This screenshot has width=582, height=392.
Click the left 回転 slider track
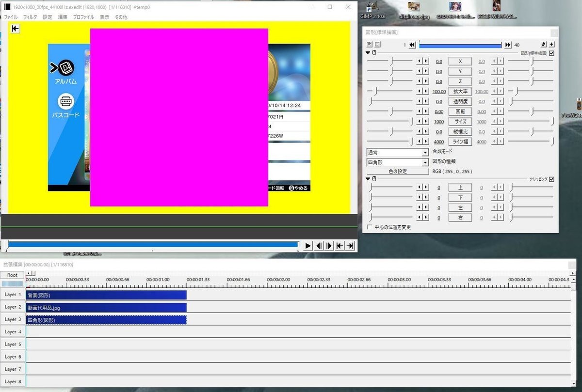click(389, 111)
